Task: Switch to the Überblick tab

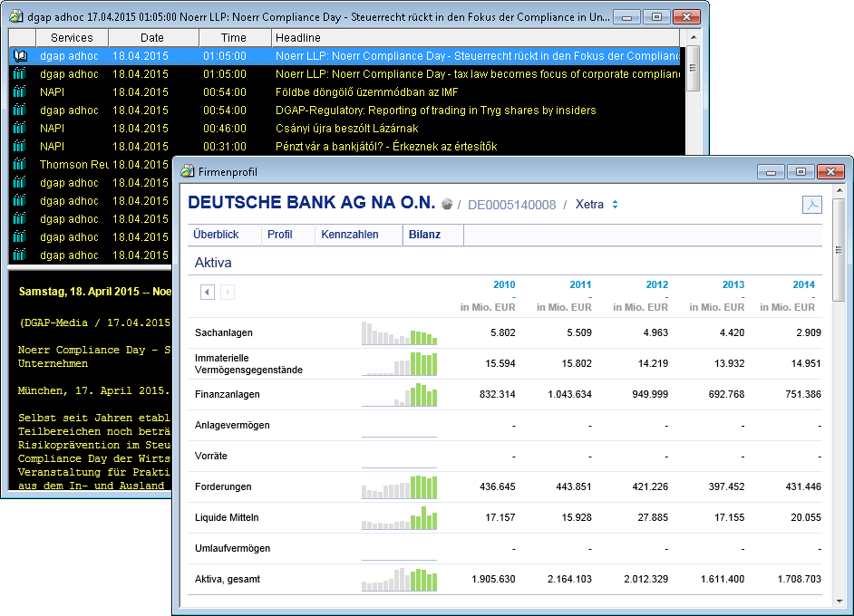Action: pos(216,235)
